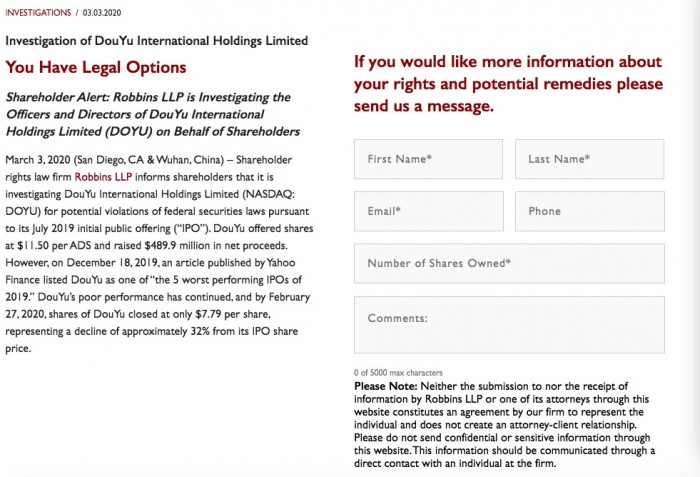Image resolution: width=700 pixels, height=477 pixels.
Task: Click the "You Have Legal Options" heading
Action: [x=96, y=68]
